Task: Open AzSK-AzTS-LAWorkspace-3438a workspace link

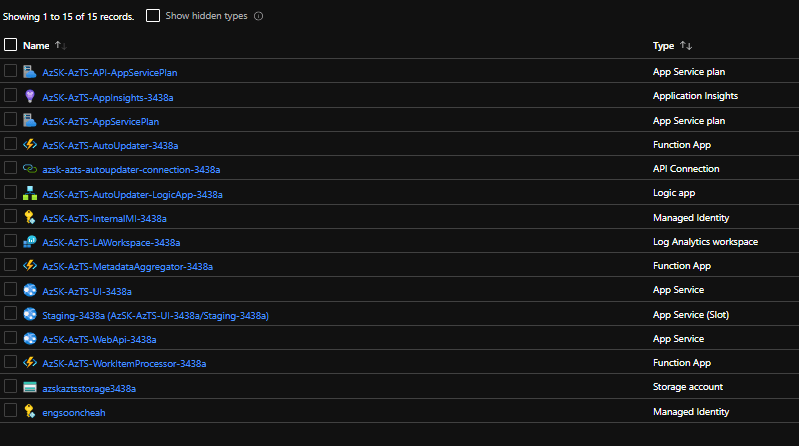Action: 111,242
